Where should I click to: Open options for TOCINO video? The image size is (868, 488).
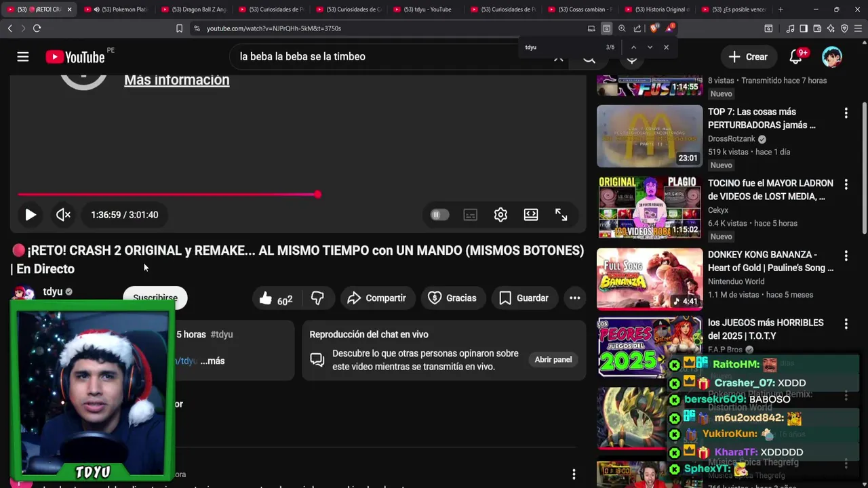846,184
